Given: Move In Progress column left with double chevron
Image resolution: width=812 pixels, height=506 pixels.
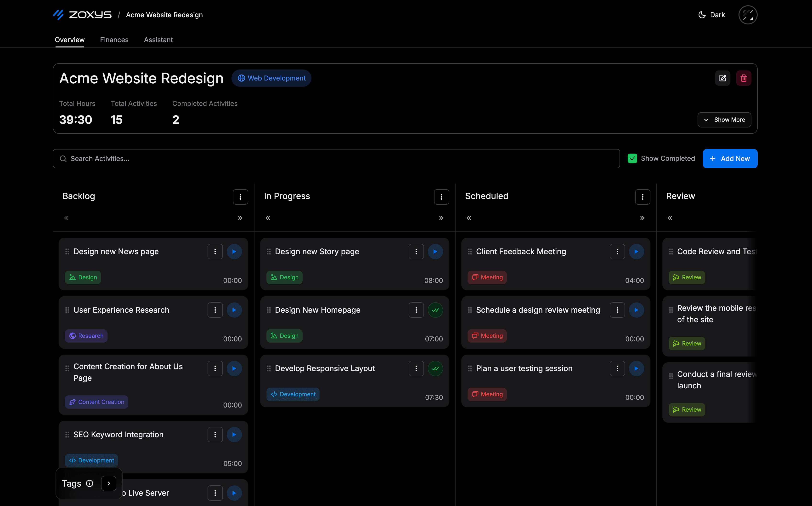Looking at the screenshot, I should click(x=268, y=218).
